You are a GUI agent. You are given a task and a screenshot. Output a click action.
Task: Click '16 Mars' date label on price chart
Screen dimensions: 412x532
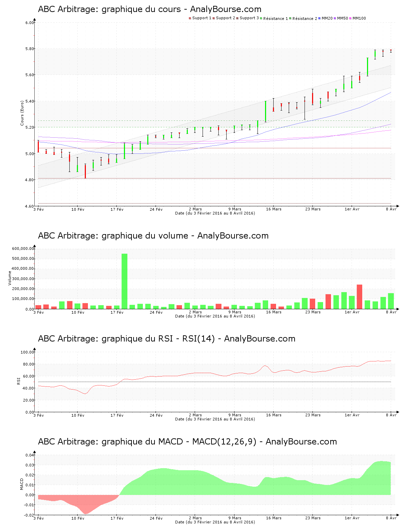click(274, 209)
